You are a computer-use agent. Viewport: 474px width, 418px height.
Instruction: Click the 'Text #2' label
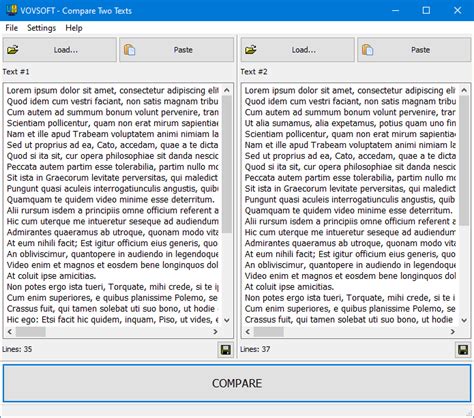click(254, 72)
